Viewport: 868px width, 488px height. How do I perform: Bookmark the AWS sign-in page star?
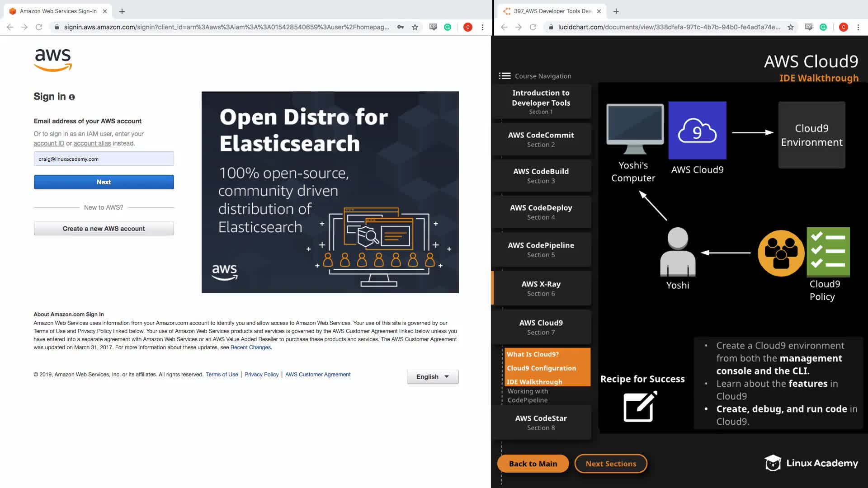click(x=415, y=27)
